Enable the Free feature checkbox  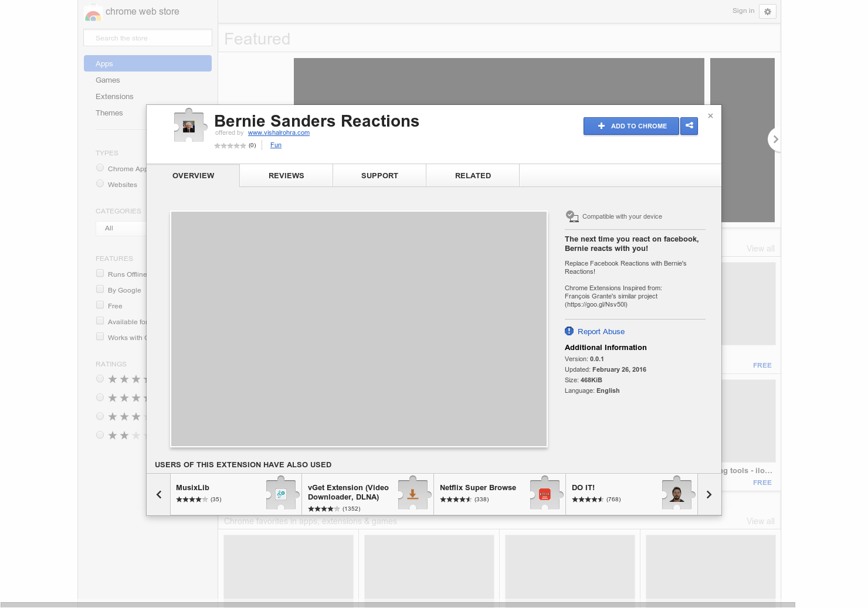[x=100, y=305]
